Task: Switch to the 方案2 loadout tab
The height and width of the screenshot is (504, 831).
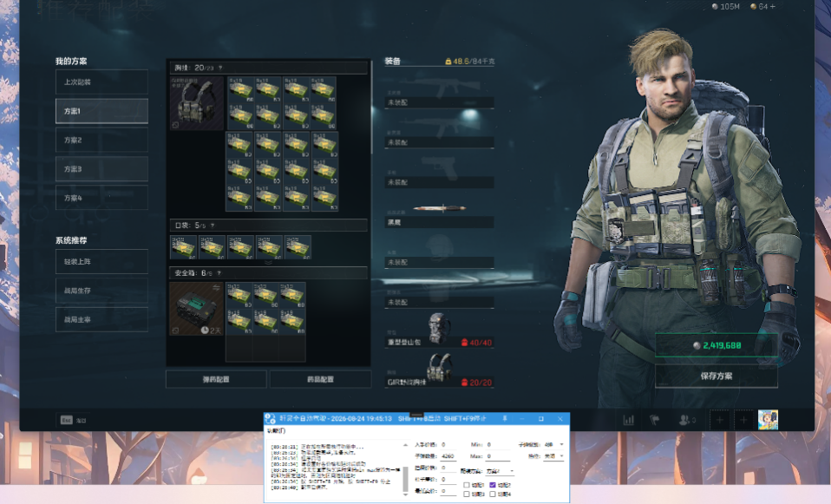Action: click(x=101, y=140)
